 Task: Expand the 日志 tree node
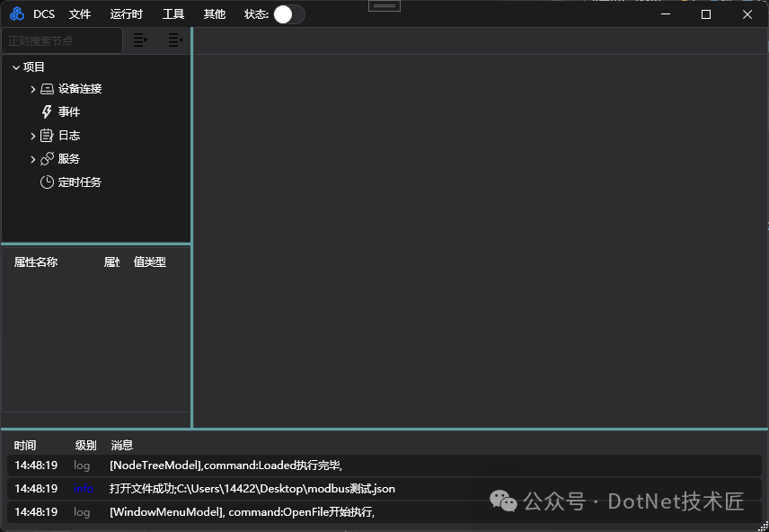point(33,135)
